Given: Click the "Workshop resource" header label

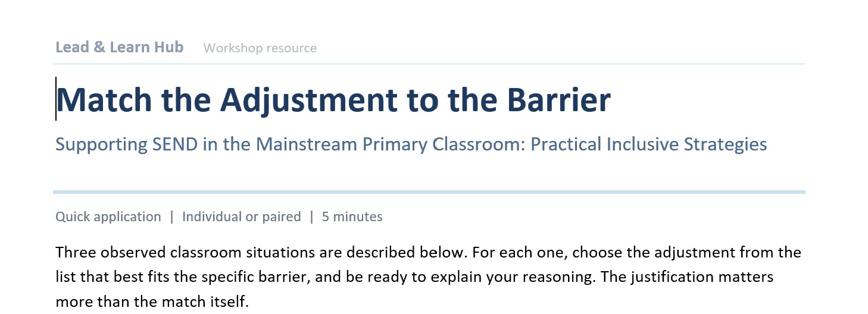Looking at the screenshot, I should click(x=260, y=48).
